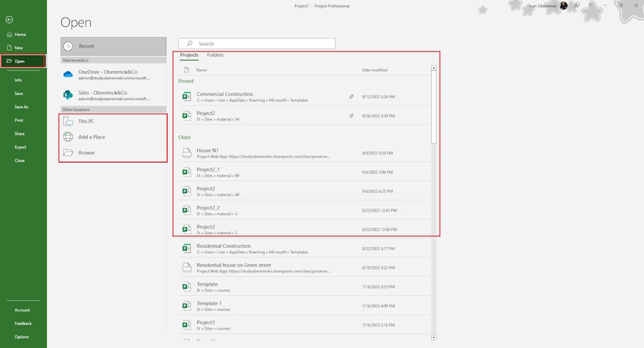Select New from the backstage sidebar
Screen dimensions: 644x348
coord(18,47)
